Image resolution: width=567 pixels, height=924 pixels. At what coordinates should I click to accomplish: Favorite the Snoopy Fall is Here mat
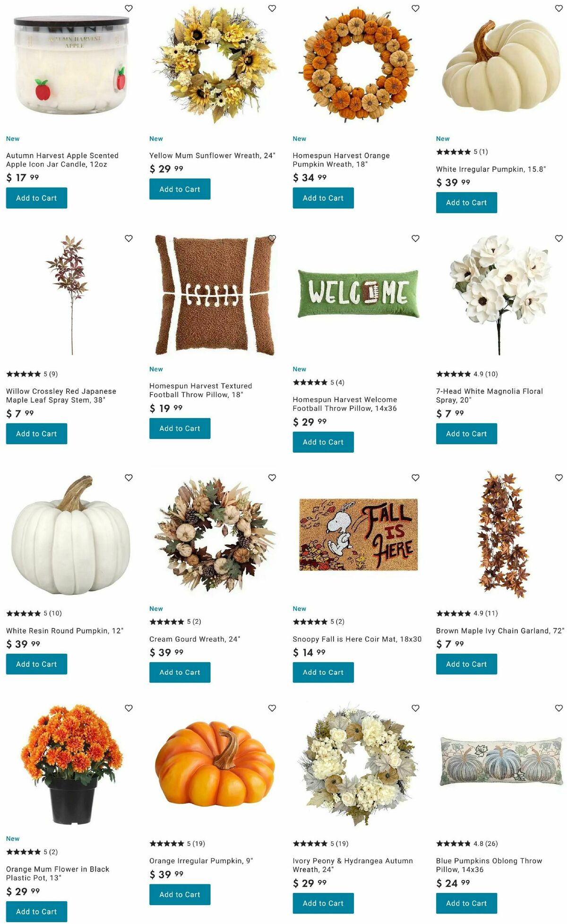415,478
